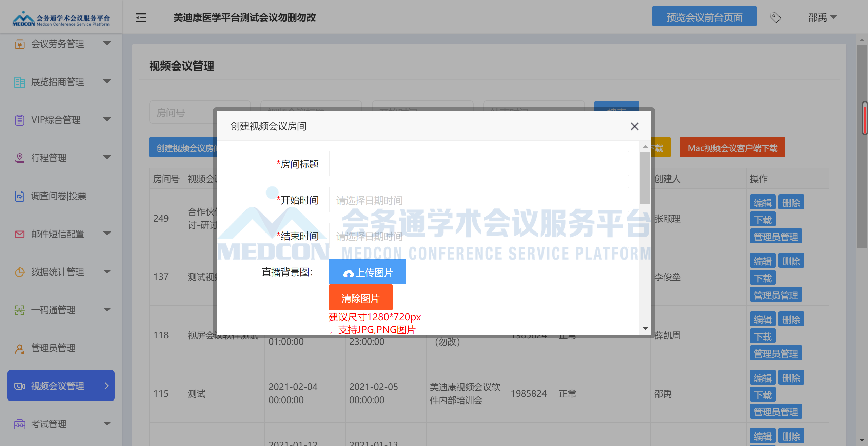The image size is (868, 446).
Task: Click the 行程管理 location icon
Action: click(x=20, y=158)
